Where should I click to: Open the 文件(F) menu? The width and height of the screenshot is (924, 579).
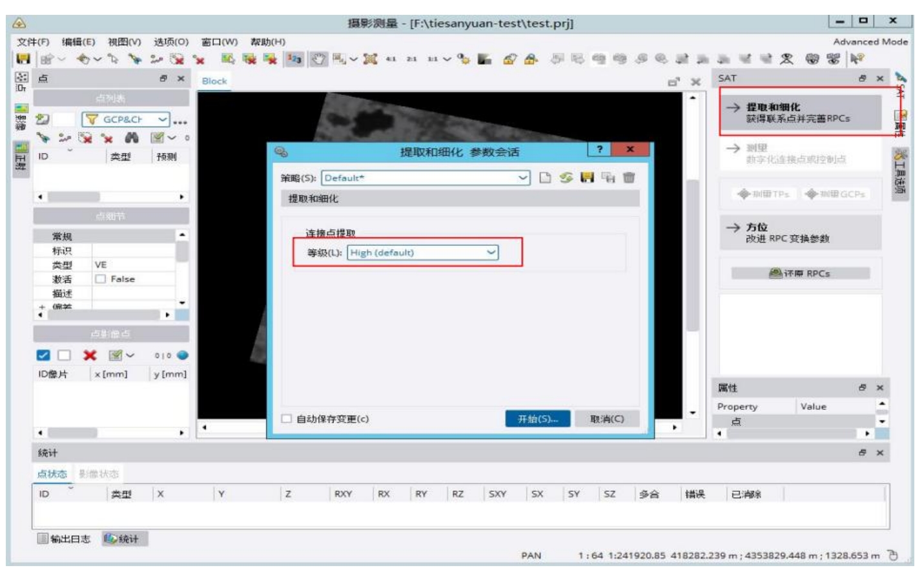[x=33, y=42]
